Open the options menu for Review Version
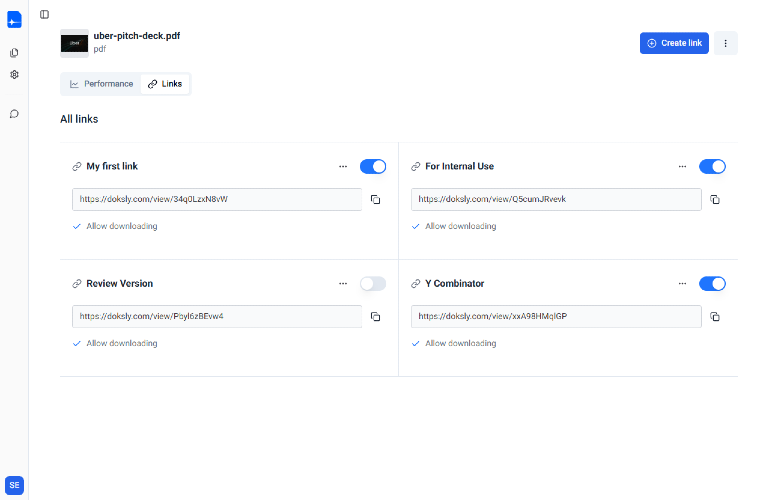Image resolution: width=769 pixels, height=500 pixels. click(x=343, y=284)
